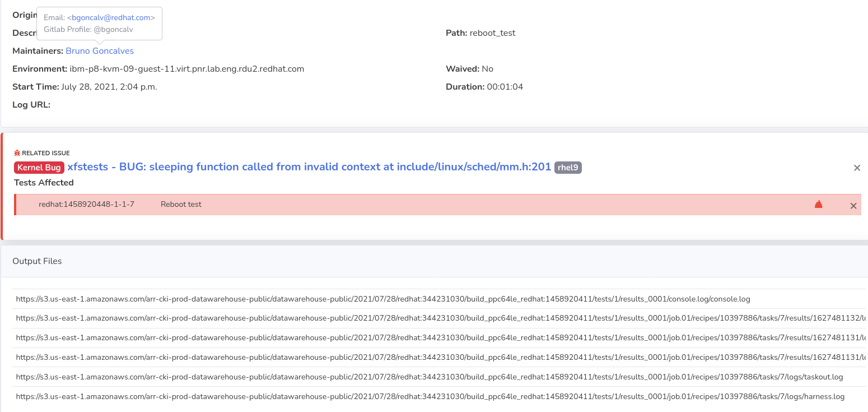Click the red Kernel Bug badge
The width and height of the screenshot is (868, 412).
[39, 168]
